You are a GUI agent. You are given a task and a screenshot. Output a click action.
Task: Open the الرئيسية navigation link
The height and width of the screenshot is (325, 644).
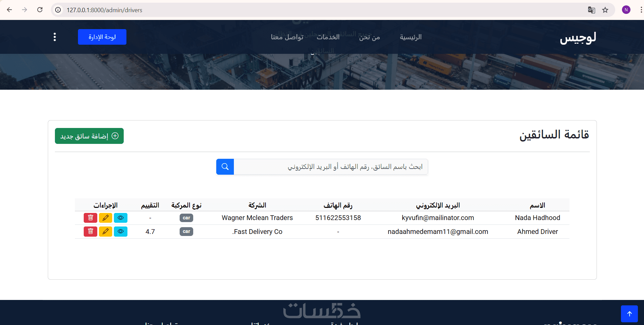411,37
